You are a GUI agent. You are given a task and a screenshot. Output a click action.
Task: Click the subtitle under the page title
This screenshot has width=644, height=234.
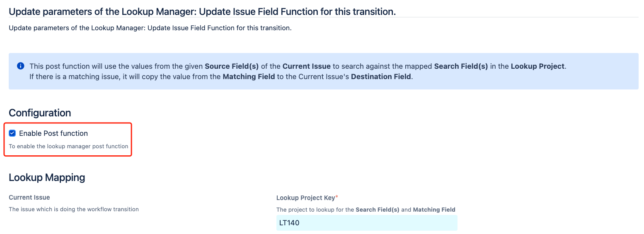pyautogui.click(x=150, y=29)
